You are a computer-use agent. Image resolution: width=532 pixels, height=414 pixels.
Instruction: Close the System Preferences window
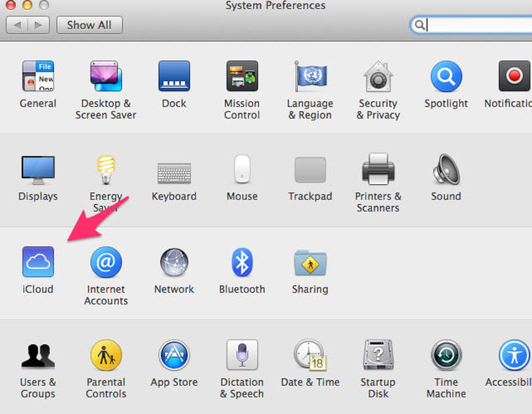coord(10,5)
